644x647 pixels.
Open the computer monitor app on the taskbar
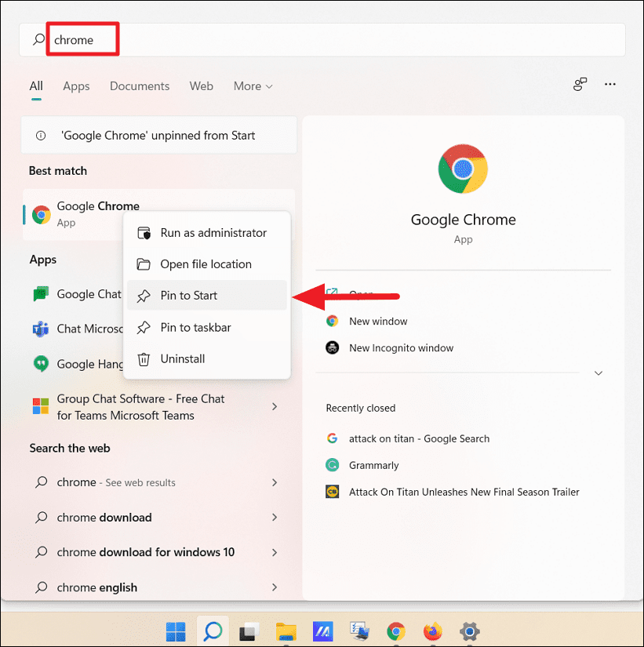pyautogui.click(x=359, y=631)
